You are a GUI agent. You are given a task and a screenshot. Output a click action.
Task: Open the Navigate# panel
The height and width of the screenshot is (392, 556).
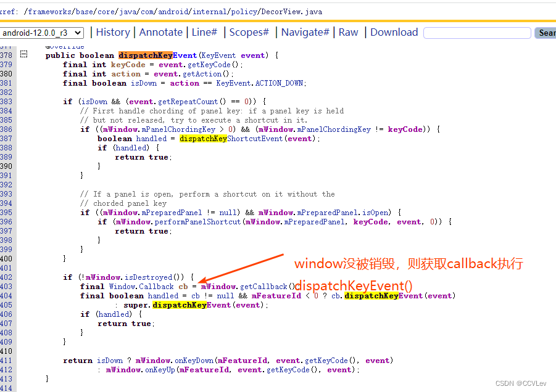pyautogui.click(x=305, y=32)
